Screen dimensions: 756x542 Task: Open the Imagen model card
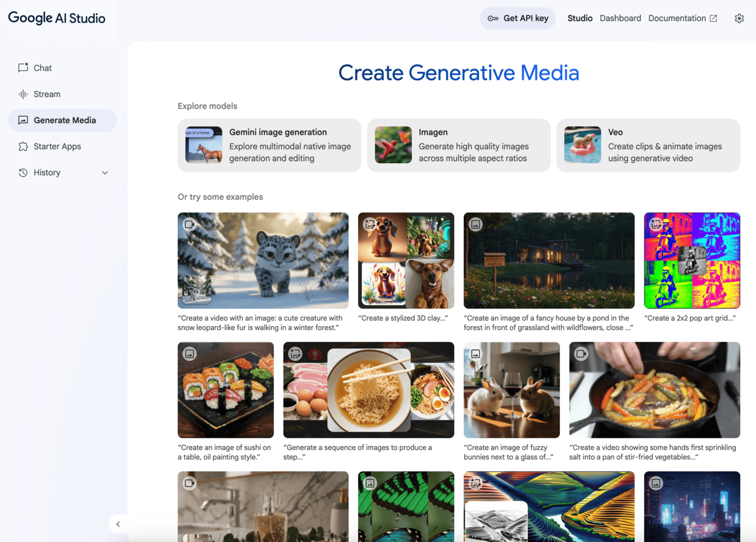[459, 145]
